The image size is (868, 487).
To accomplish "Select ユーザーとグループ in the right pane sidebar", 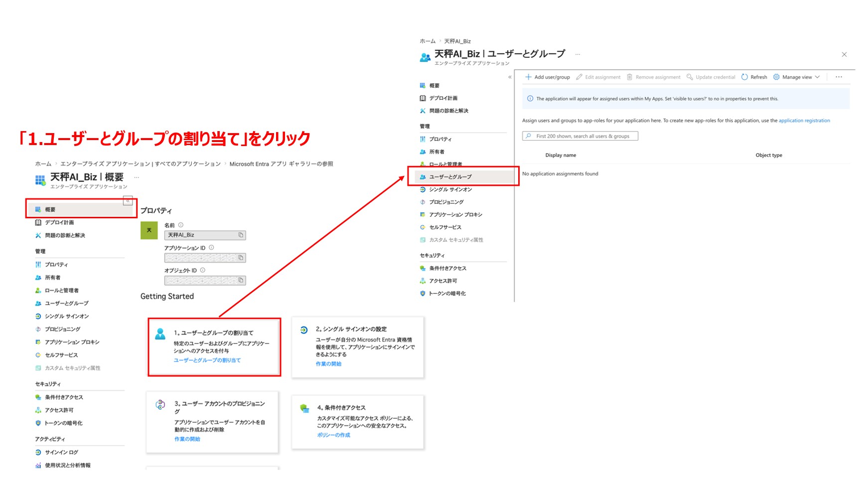I will pos(463,176).
